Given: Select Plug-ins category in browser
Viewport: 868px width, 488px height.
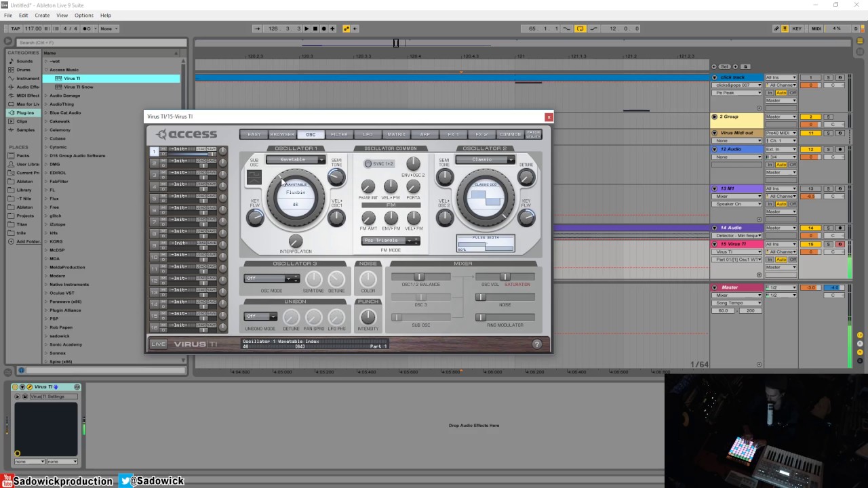Looking at the screenshot, I should pos(25,113).
